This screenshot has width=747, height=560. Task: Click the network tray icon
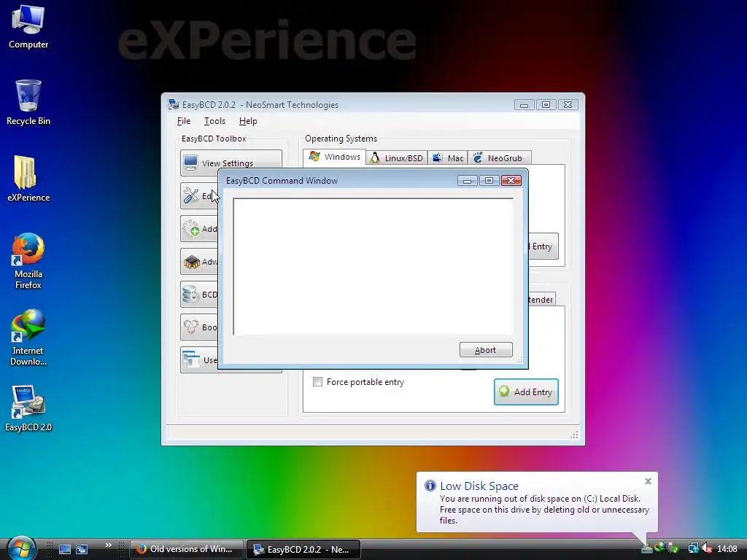[693, 548]
